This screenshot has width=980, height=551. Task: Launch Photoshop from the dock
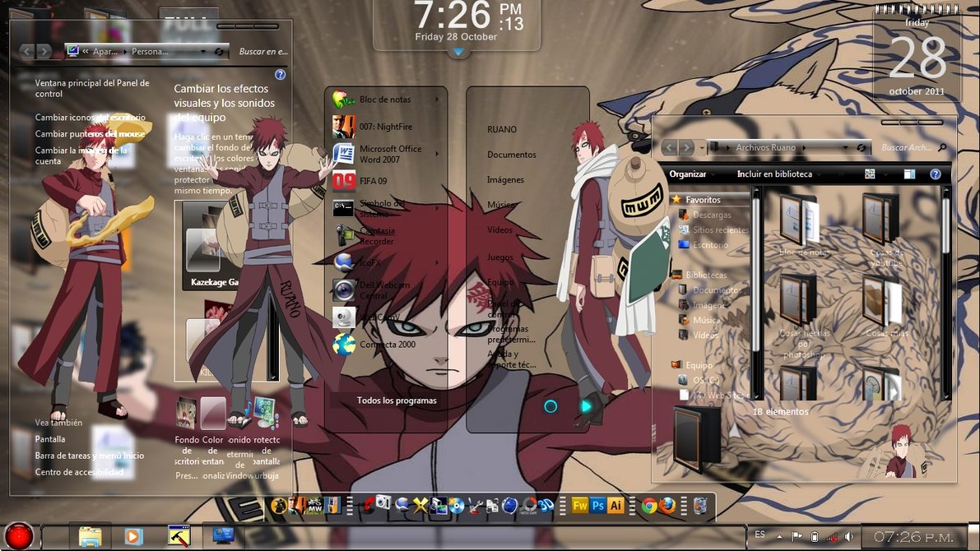point(598,506)
